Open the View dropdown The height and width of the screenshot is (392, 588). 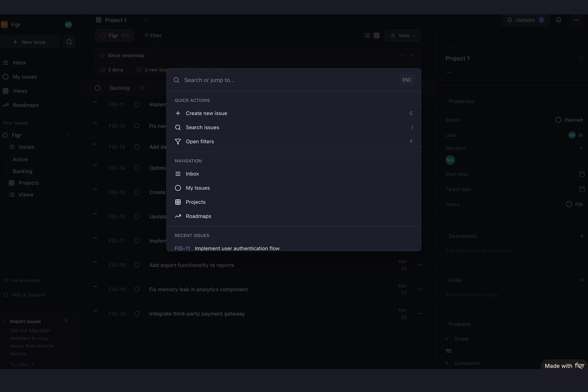403,36
